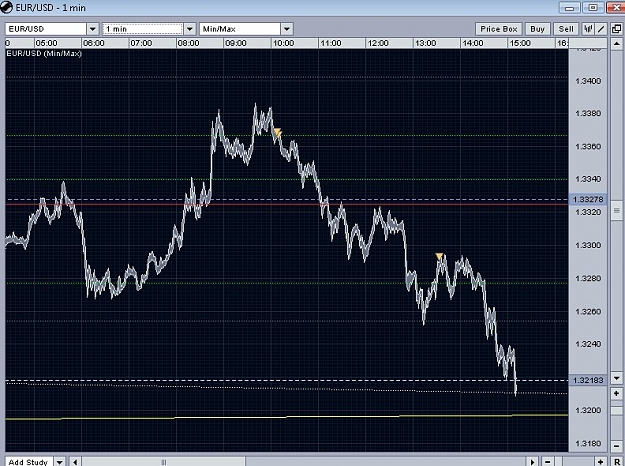Select the chart type bars icon
Viewport: 625px width, 466px height.
(588, 29)
